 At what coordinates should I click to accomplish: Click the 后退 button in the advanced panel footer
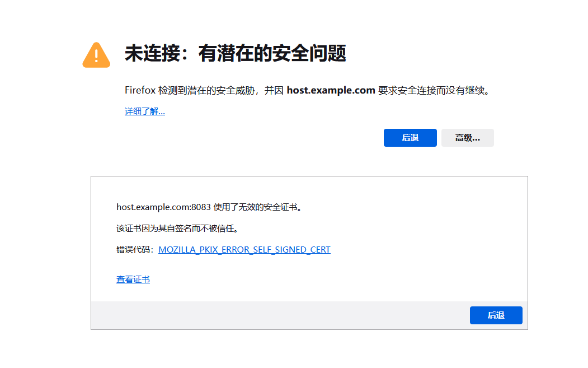click(x=496, y=315)
